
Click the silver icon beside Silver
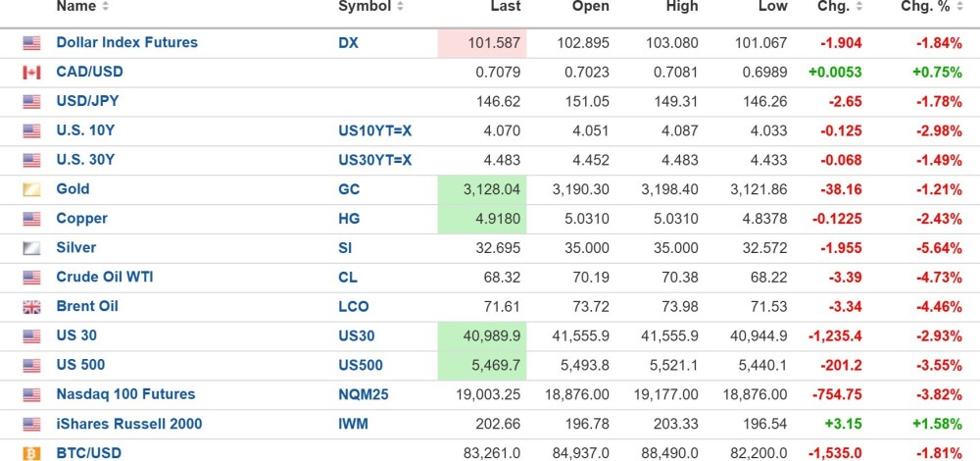coord(31,248)
